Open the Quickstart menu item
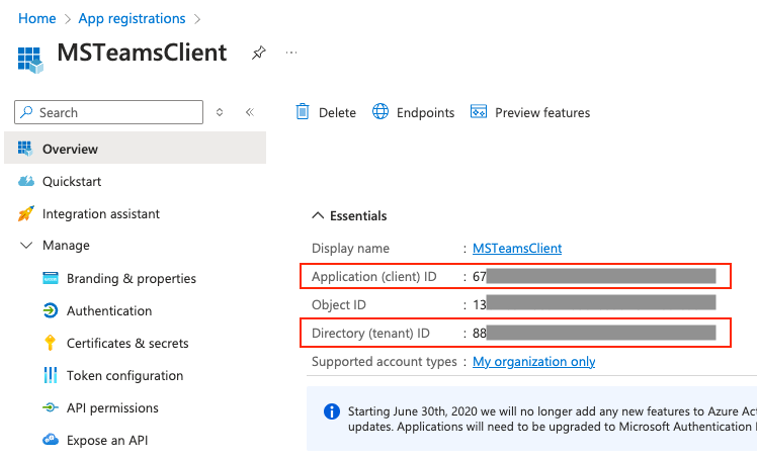 (x=72, y=182)
